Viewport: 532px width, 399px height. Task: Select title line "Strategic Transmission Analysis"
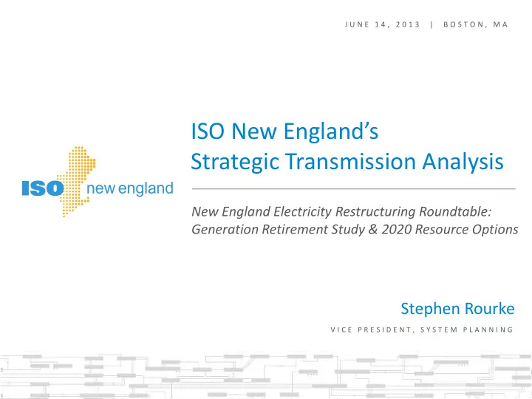[x=347, y=162]
